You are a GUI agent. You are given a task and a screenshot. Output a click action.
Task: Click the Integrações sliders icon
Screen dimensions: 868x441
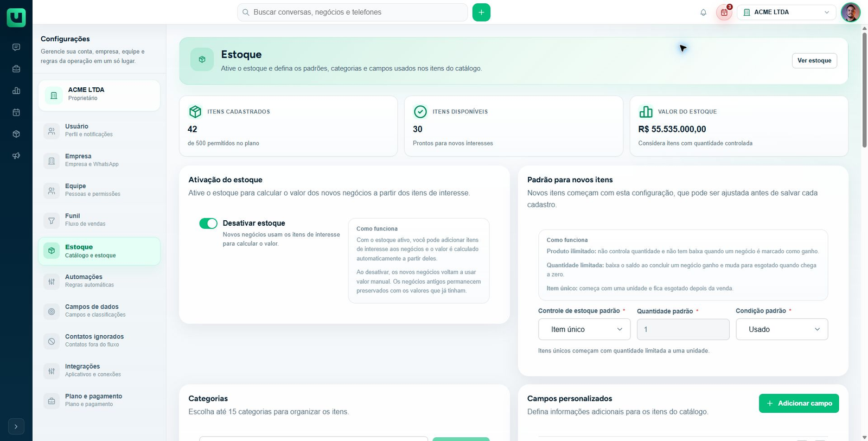click(x=52, y=371)
